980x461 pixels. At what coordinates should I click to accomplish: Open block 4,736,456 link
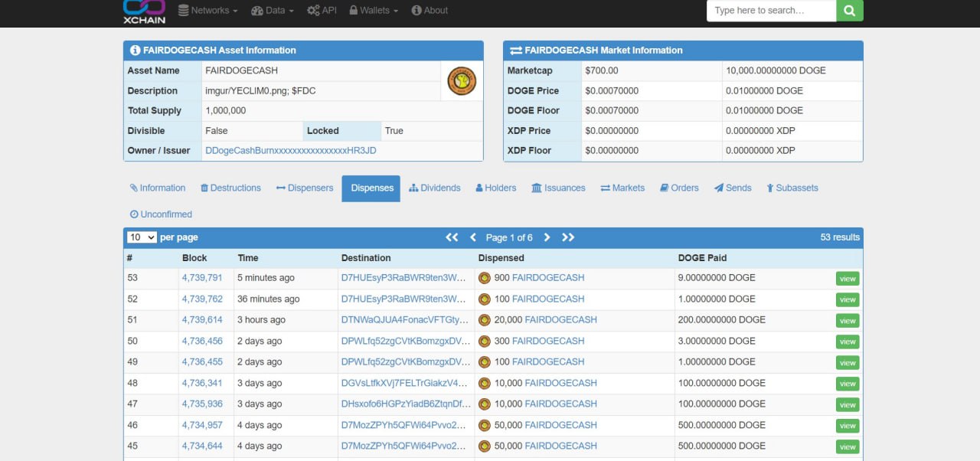point(202,341)
